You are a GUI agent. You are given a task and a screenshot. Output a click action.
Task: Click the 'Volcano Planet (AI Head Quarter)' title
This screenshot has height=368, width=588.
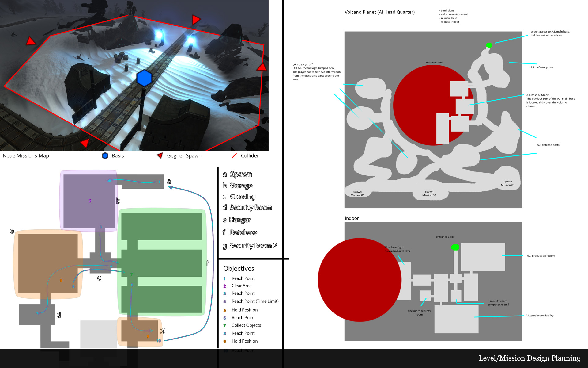click(379, 12)
